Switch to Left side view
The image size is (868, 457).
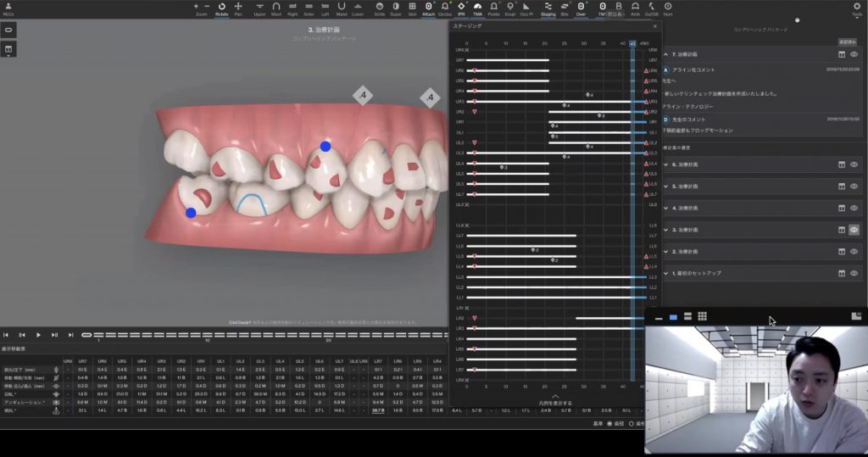coord(325,8)
